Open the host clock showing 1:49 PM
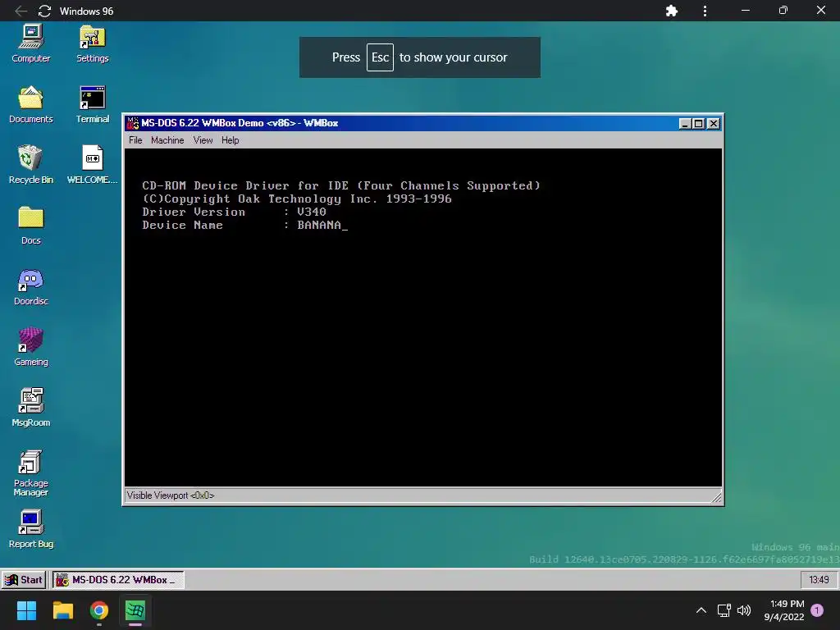 click(783, 610)
